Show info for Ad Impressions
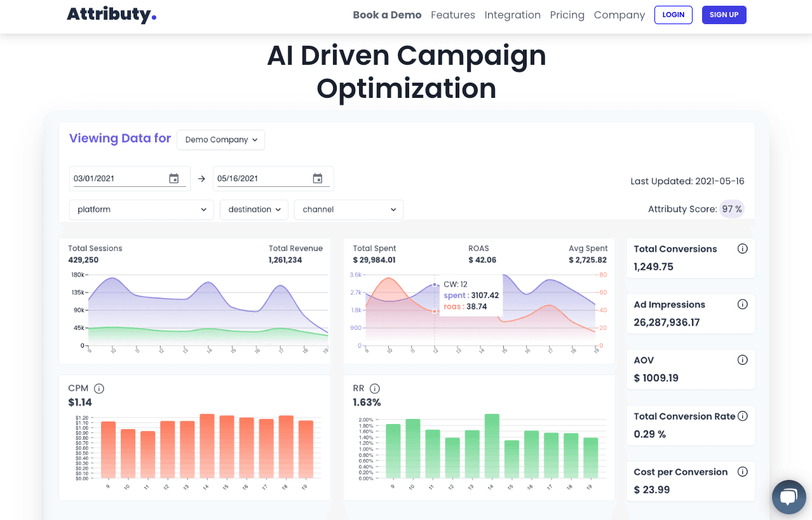This screenshot has height=520, width=812. pos(742,304)
